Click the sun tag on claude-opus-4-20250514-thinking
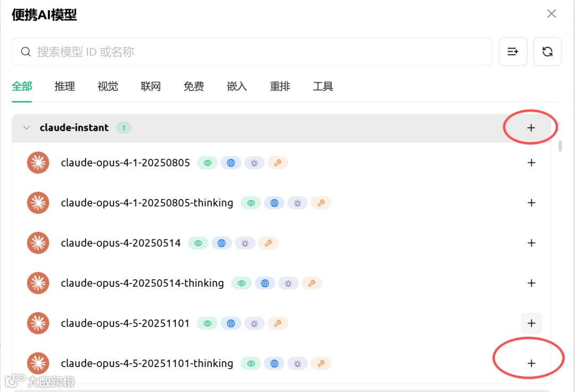The width and height of the screenshot is (575, 392). [x=288, y=283]
